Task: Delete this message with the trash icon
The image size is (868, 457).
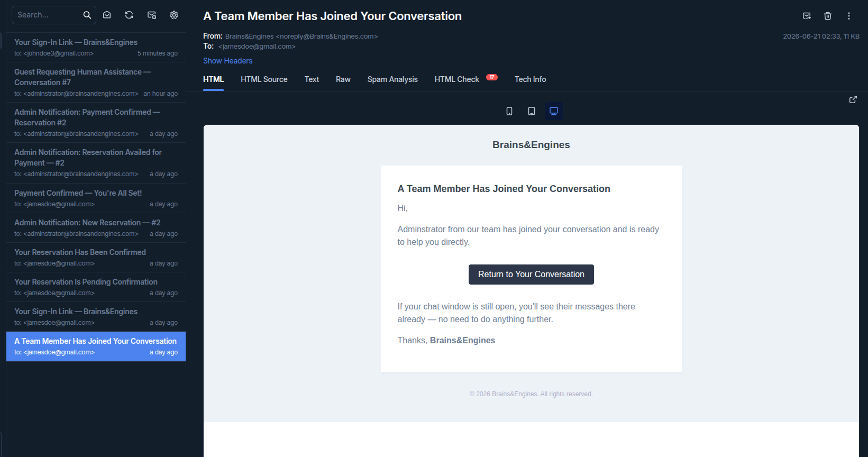Action: coord(828,16)
